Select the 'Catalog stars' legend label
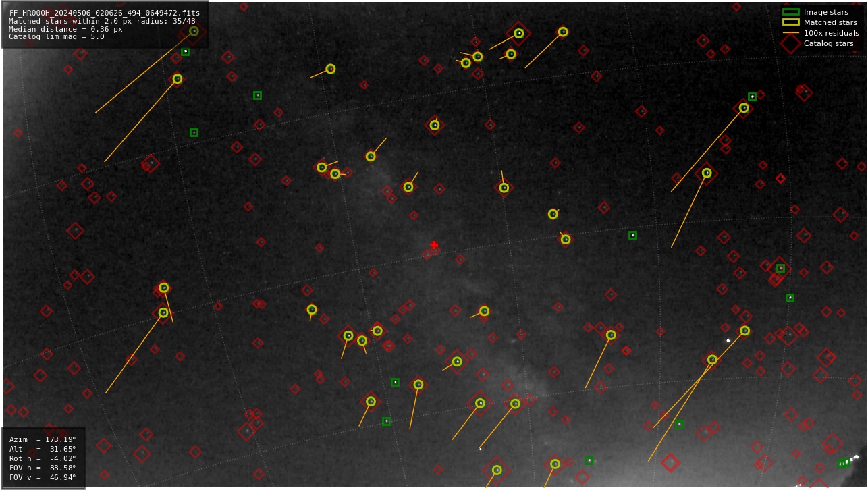Image resolution: width=868 pixels, height=490 pixels. pos(828,43)
